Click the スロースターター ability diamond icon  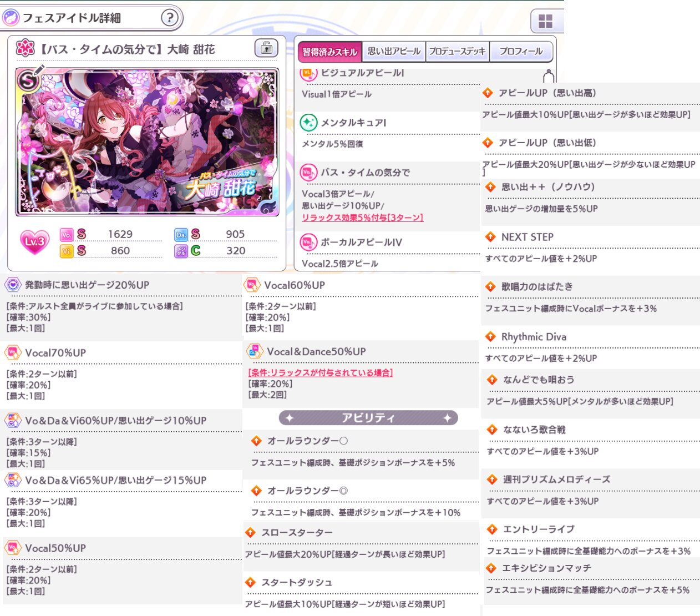tap(250, 532)
